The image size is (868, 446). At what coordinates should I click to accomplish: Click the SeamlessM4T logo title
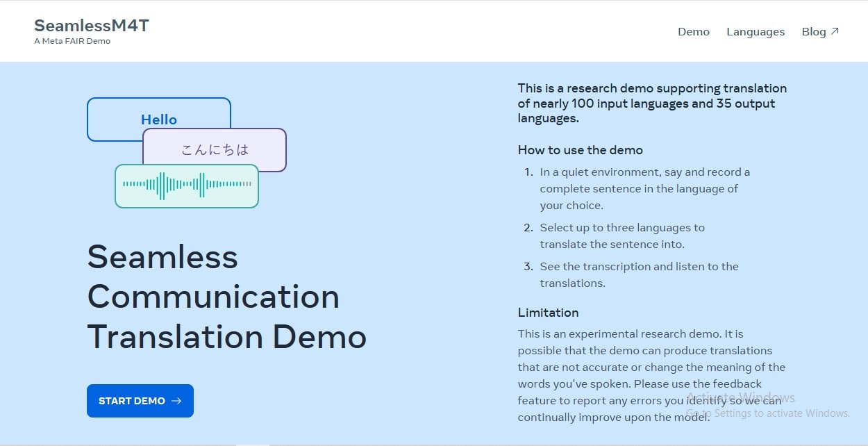(x=92, y=26)
